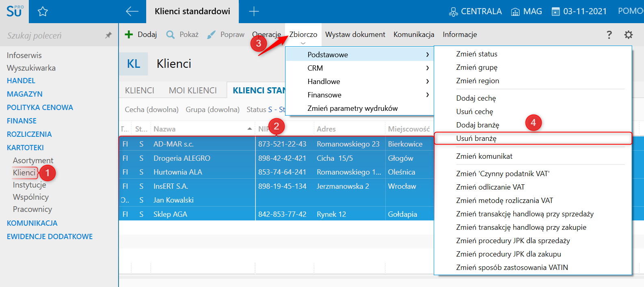Open the Status S filter

coord(266,110)
